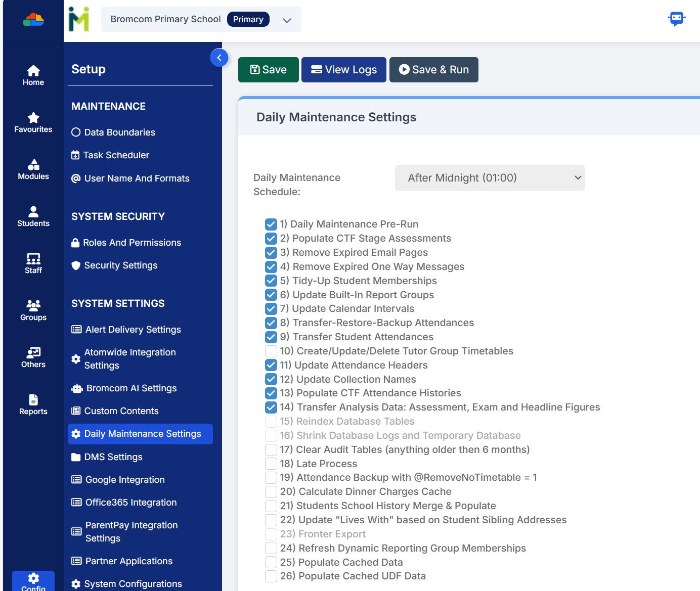Enable Create/Update/Delete Tutor Group Timetables
This screenshot has width=700, height=591.
pyautogui.click(x=271, y=351)
